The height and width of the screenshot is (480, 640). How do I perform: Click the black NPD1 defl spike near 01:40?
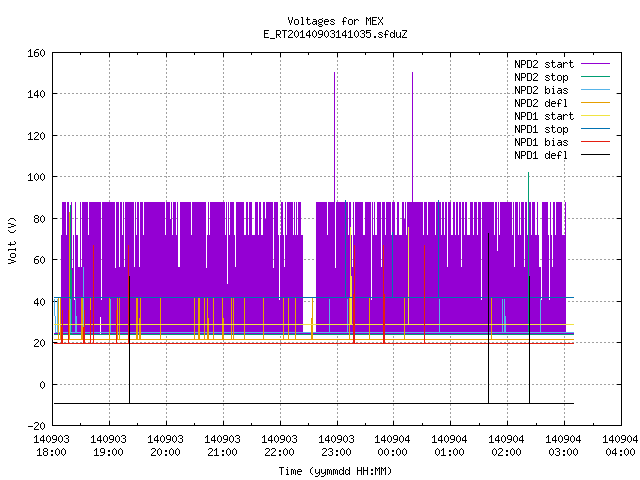click(489, 318)
